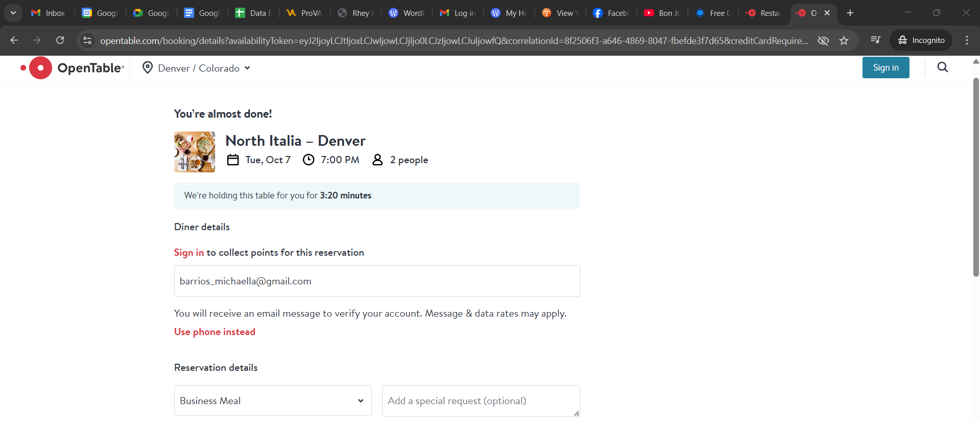The image size is (980, 421).
Task: Click the North Italia – Denver heading
Action: (x=295, y=141)
